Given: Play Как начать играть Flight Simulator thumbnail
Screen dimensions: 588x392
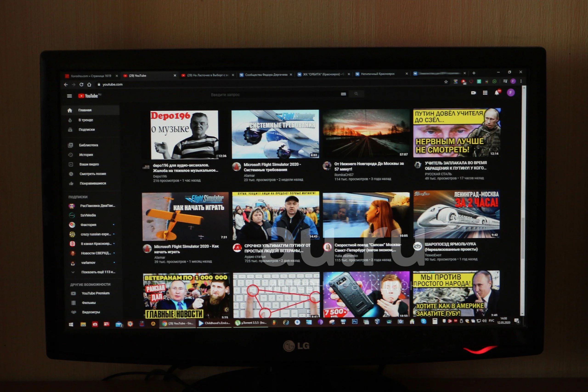Looking at the screenshot, I should pos(185,216).
